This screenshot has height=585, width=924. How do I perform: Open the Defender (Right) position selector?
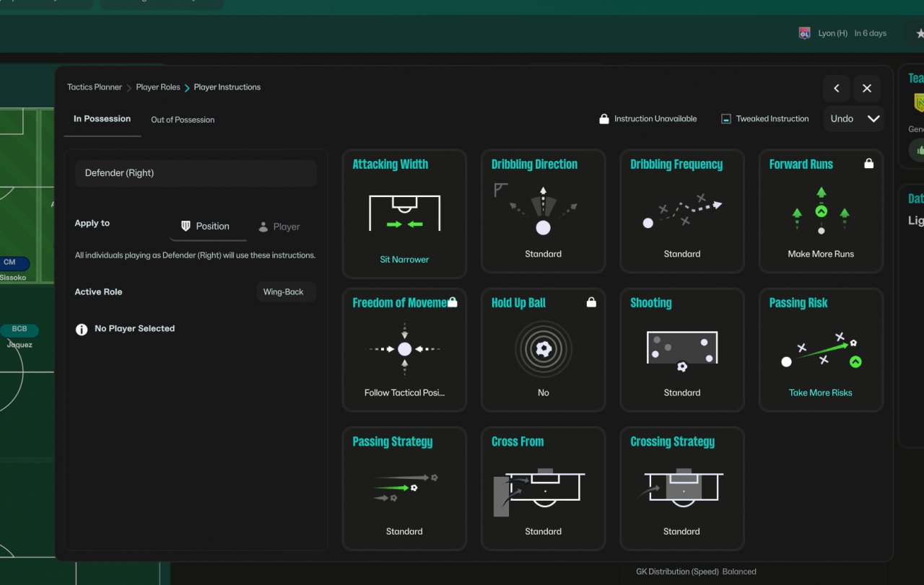[x=196, y=173]
